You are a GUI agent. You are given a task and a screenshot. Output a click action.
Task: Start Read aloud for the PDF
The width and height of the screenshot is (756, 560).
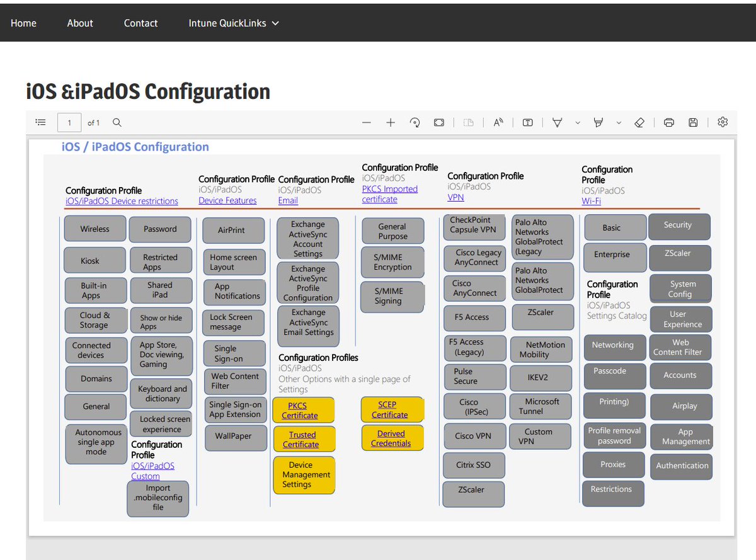click(498, 123)
